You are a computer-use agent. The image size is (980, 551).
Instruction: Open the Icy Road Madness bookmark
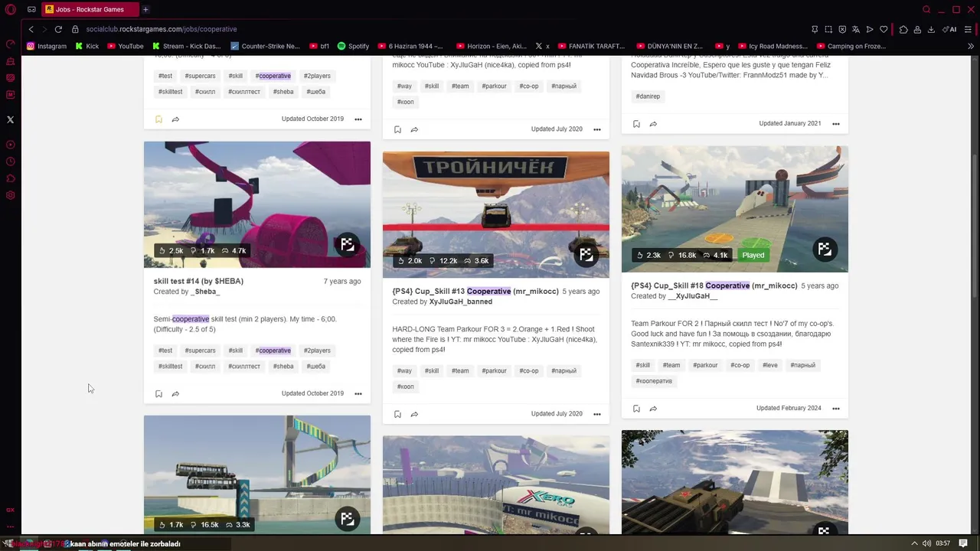point(773,46)
